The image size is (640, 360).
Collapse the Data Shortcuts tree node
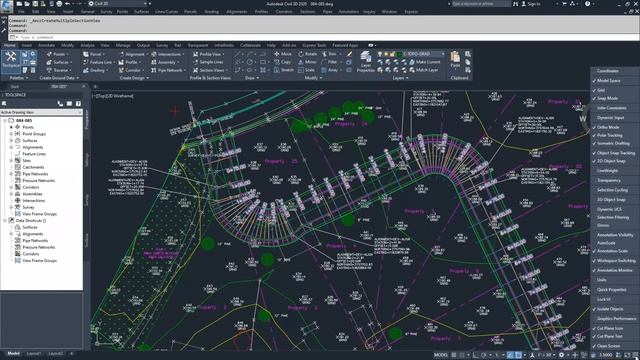(4, 220)
